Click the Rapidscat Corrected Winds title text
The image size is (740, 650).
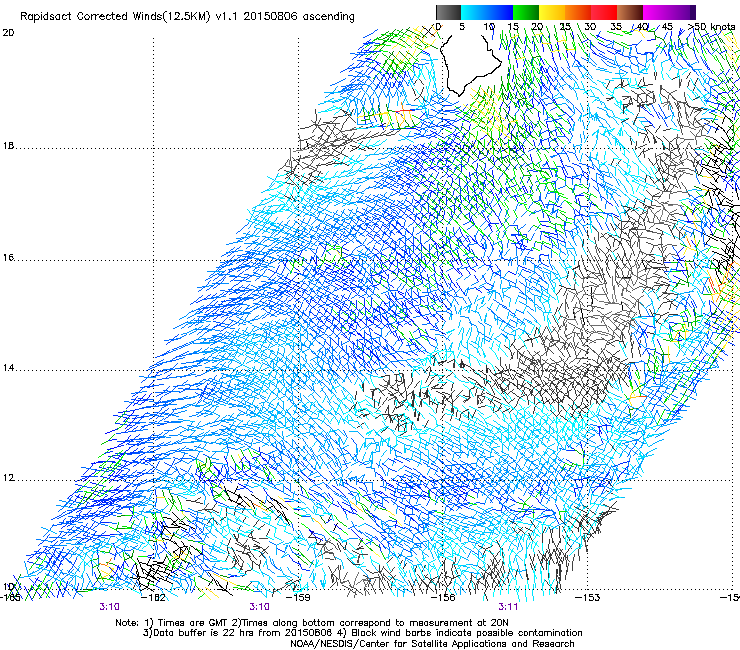pyautogui.click(x=187, y=17)
